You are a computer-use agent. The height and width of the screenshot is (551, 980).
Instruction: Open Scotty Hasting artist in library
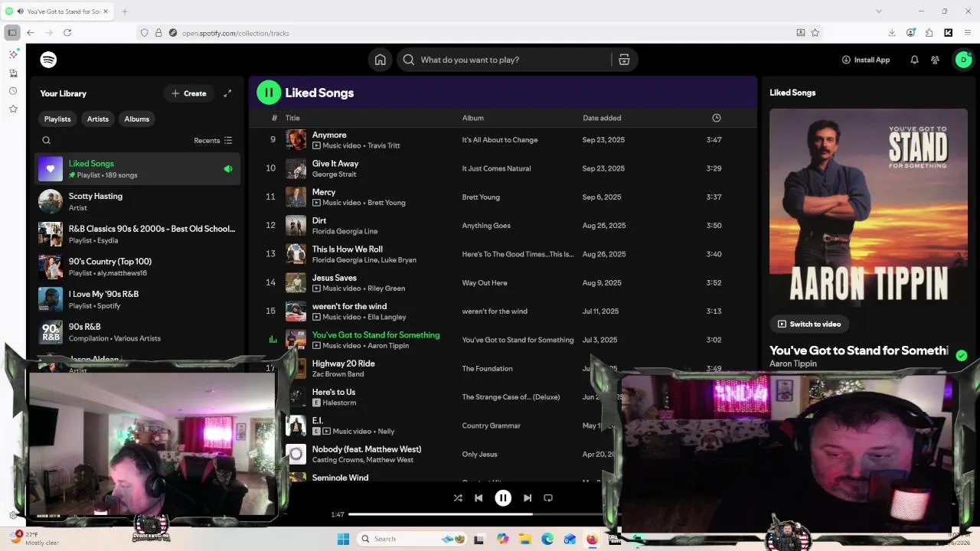click(x=138, y=201)
